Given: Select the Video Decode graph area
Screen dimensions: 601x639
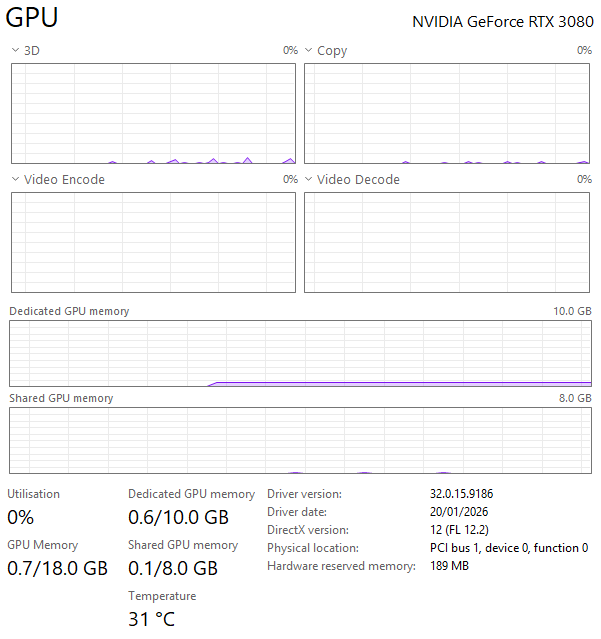Looking at the screenshot, I should coord(447,242).
